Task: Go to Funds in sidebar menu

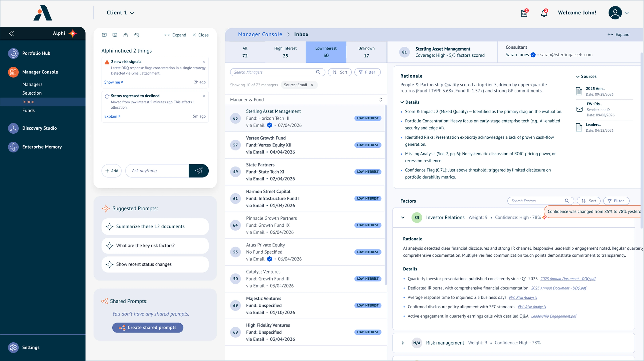Action: click(x=29, y=110)
